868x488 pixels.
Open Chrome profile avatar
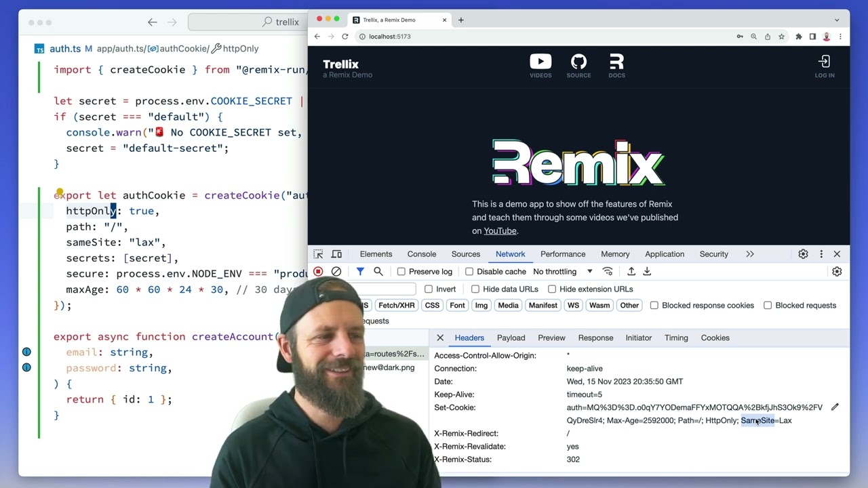(827, 37)
